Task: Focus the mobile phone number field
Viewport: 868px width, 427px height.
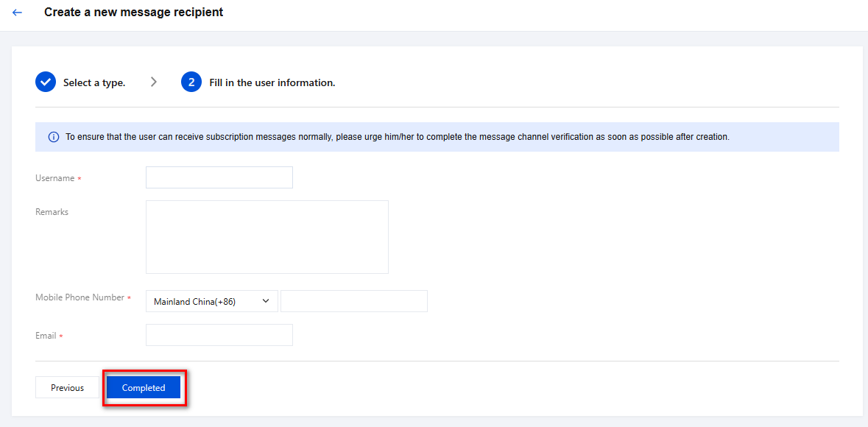Action: tap(353, 301)
